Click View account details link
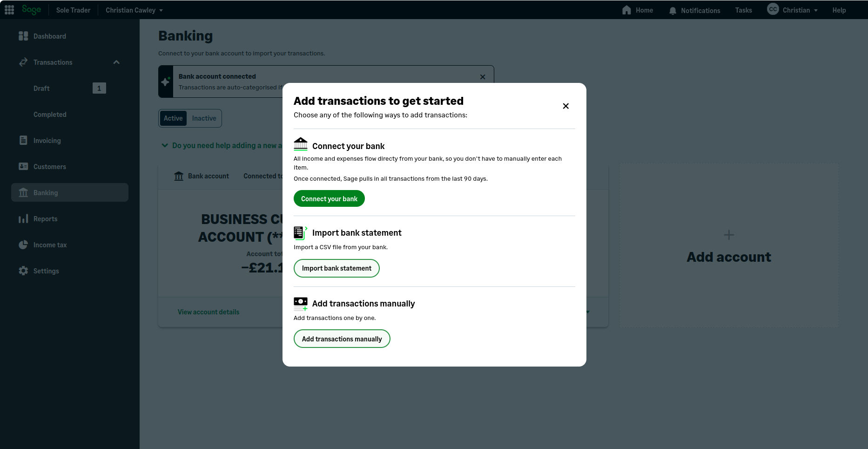Viewport: 868px width, 449px height. [208, 312]
